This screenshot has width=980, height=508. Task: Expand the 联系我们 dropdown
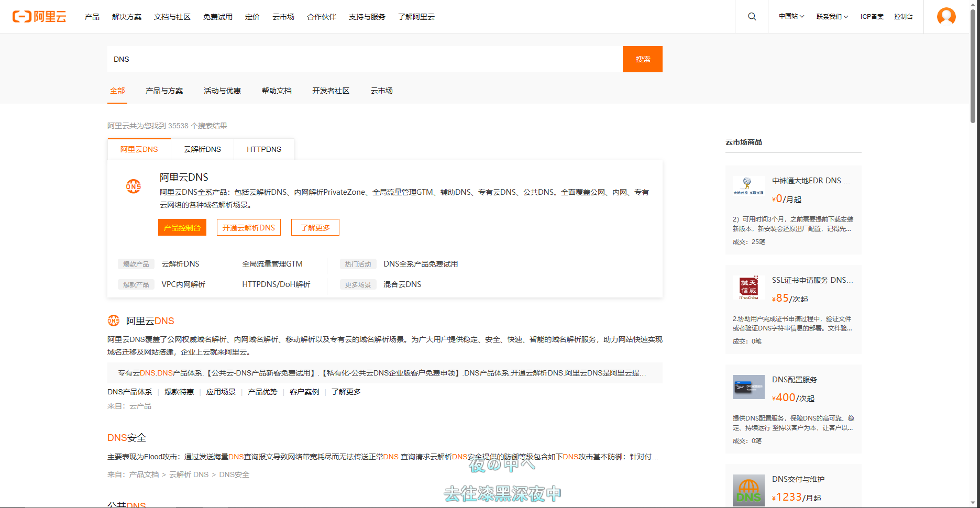pos(832,17)
